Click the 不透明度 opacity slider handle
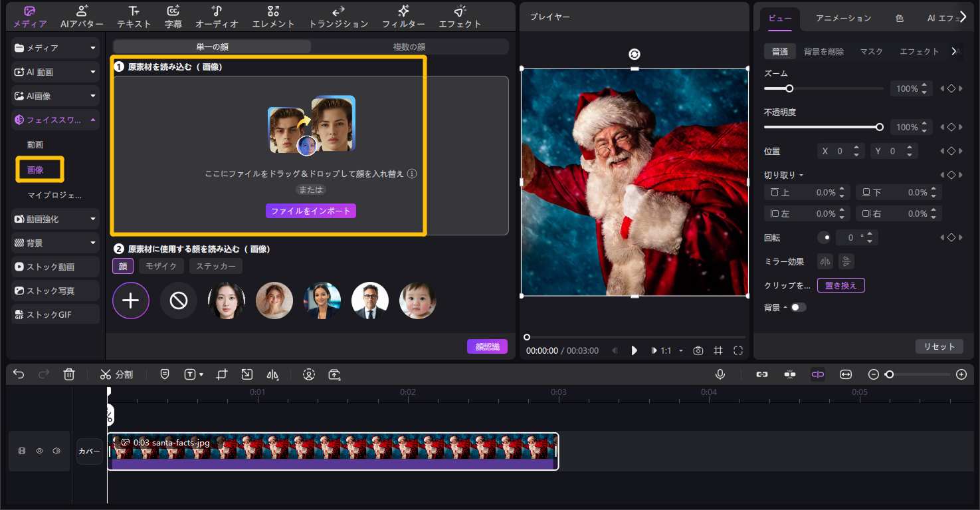The width and height of the screenshot is (980, 510). click(880, 127)
